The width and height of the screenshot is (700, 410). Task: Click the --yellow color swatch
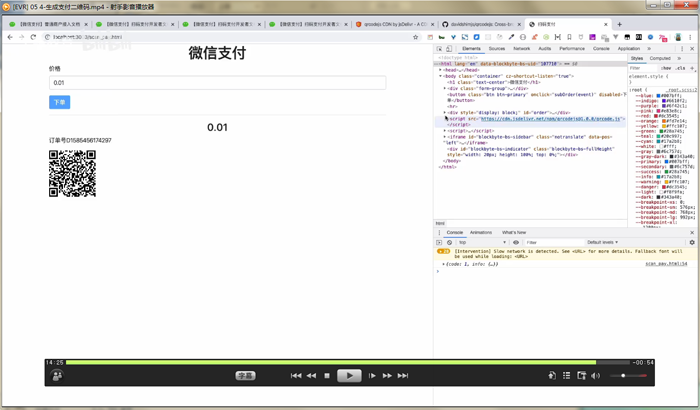pos(664,126)
